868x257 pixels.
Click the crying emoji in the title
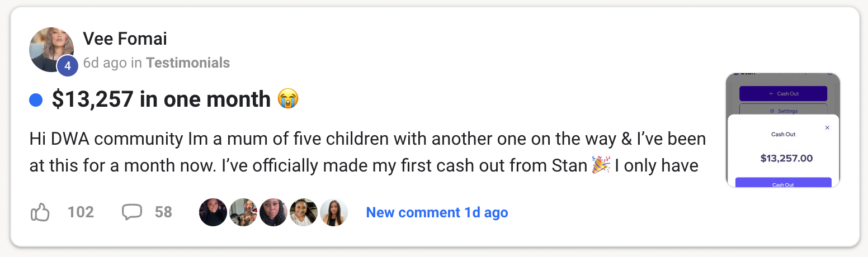288,99
